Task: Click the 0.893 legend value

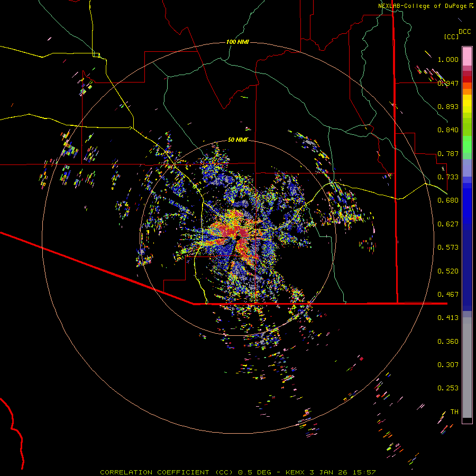Action: 448,106
